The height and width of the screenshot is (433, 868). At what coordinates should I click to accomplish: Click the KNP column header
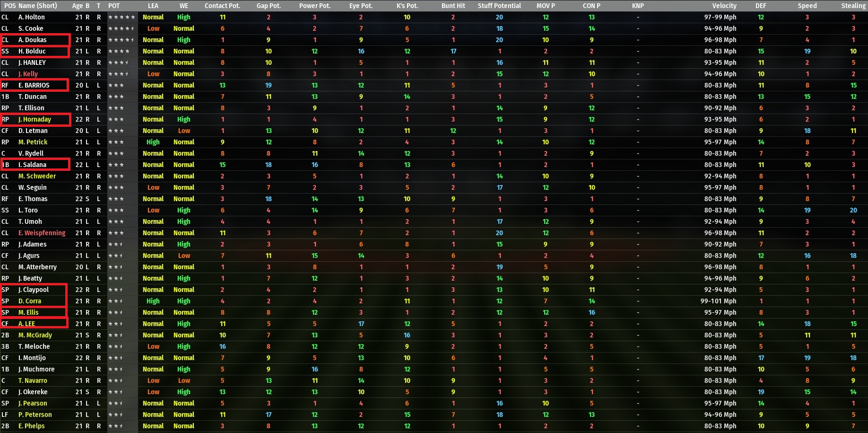coord(638,6)
